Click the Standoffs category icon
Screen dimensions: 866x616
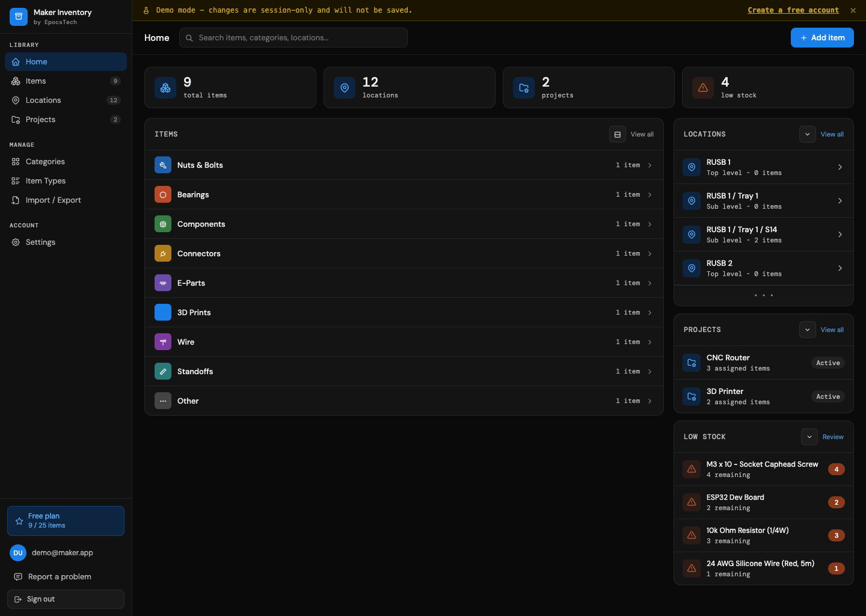click(163, 371)
